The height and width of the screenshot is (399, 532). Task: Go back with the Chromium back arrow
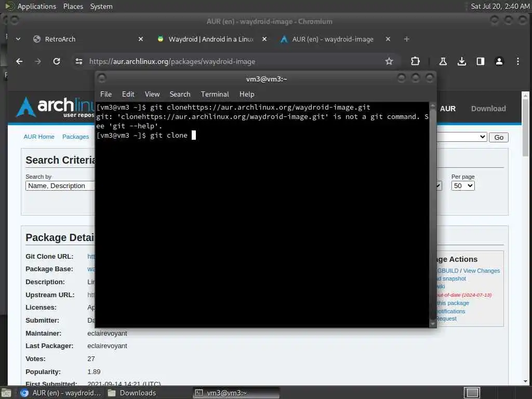point(19,61)
